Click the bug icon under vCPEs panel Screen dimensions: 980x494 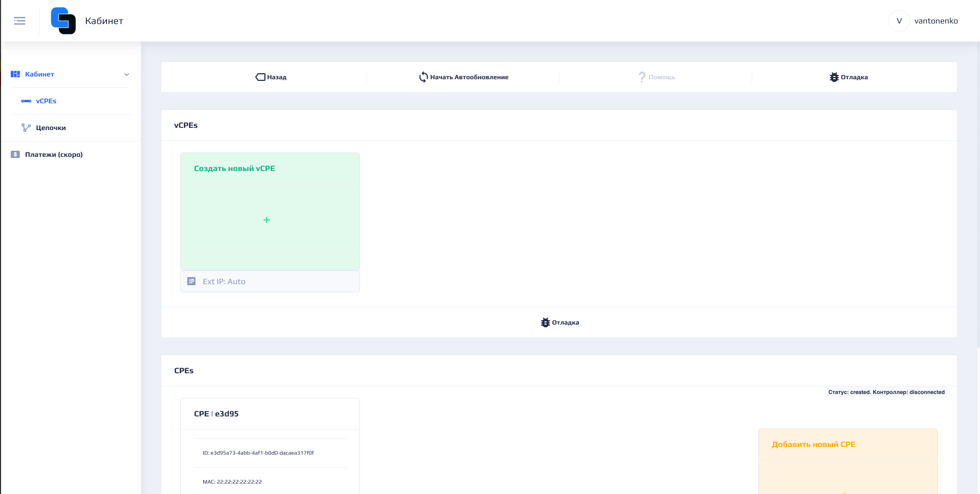(545, 322)
